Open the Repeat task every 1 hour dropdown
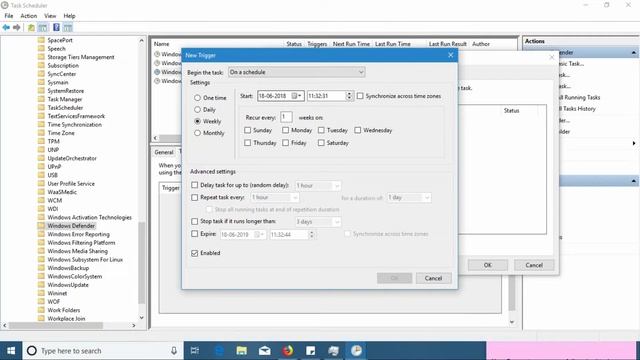This screenshot has height=360, width=640. point(275,198)
